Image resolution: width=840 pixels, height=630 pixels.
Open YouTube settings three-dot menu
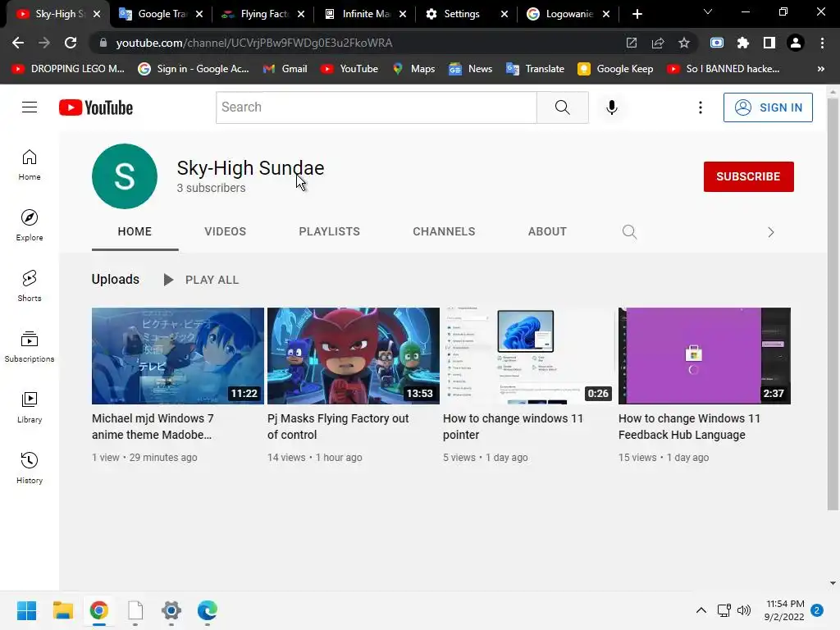click(x=701, y=107)
